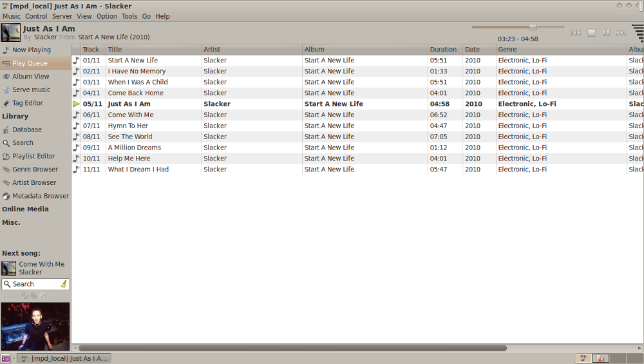Clear the search field with the broom icon

click(x=64, y=284)
